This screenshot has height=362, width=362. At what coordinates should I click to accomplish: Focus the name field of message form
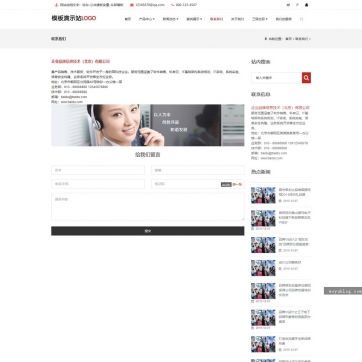coord(98,170)
